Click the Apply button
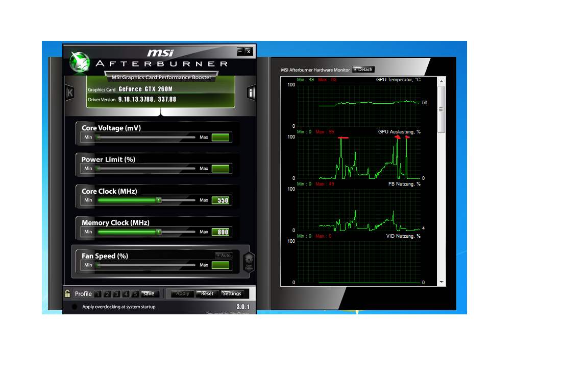The height and width of the screenshot is (368, 588). click(x=183, y=294)
